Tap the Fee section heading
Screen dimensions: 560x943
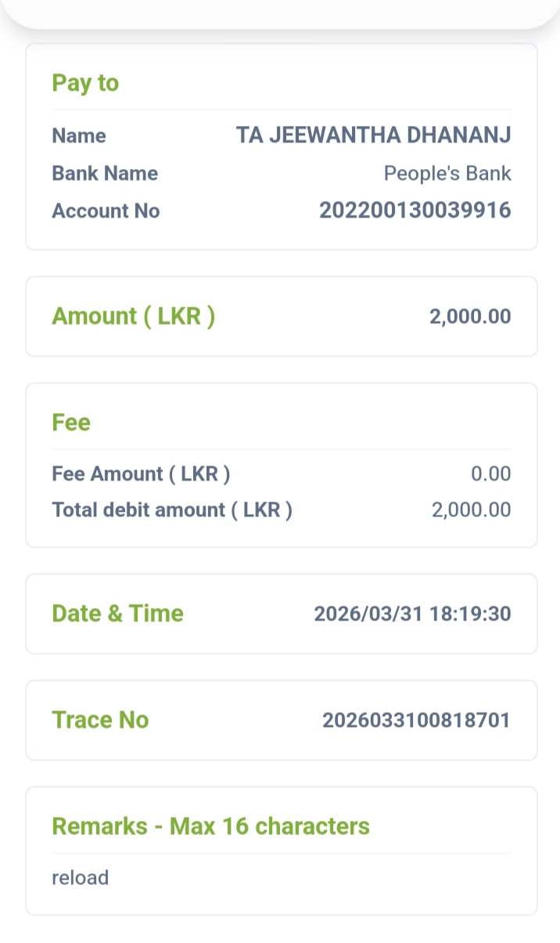coord(71,423)
